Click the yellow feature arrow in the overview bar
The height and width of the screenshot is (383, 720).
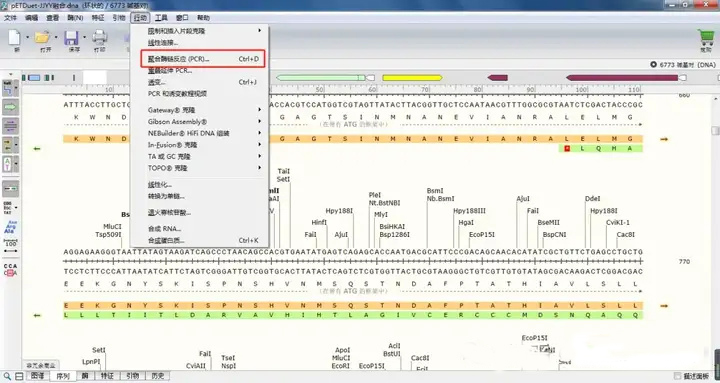click(x=412, y=78)
